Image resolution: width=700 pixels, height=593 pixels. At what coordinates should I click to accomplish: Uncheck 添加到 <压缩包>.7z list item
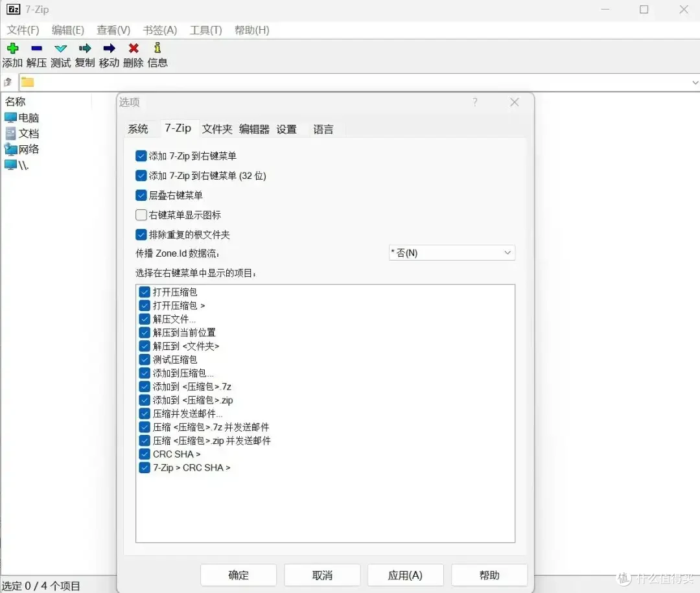[144, 386]
